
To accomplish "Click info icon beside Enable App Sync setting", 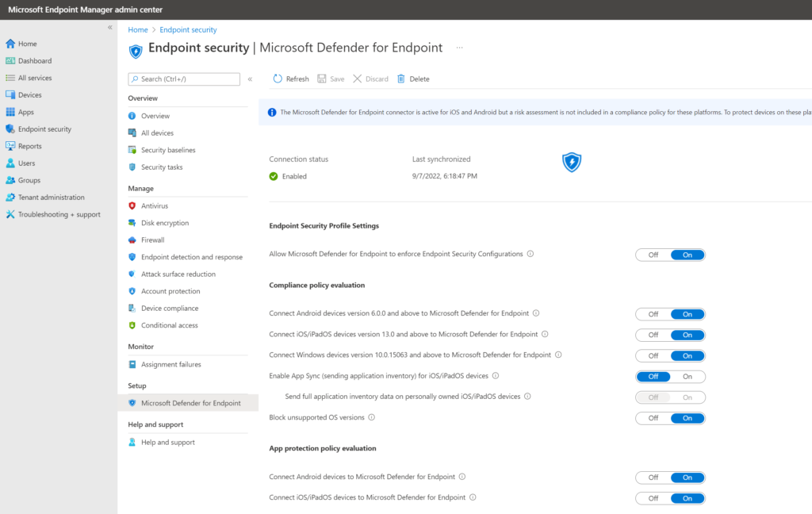I will point(496,376).
